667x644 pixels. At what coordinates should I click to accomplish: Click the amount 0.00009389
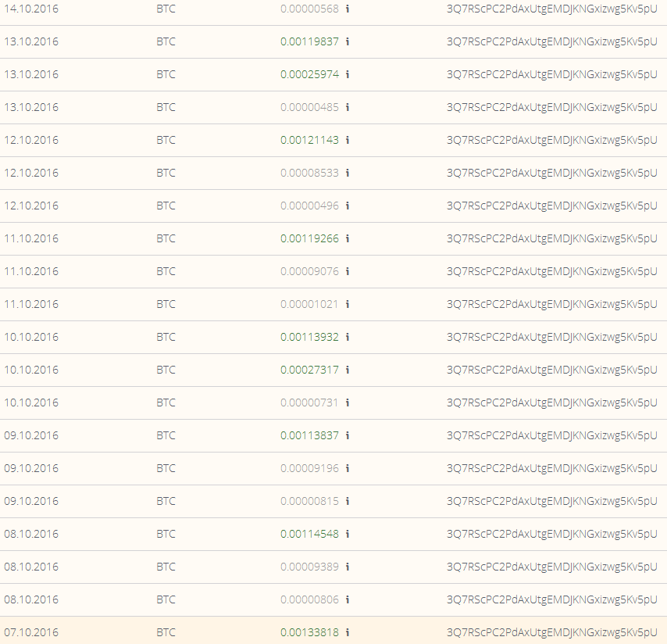pyautogui.click(x=309, y=566)
